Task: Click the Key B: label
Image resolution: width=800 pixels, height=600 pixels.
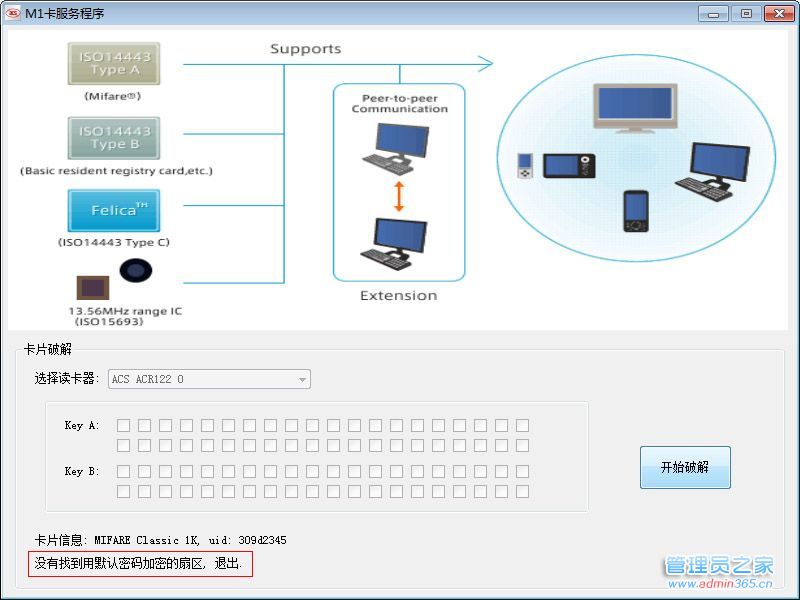Action: (82, 471)
